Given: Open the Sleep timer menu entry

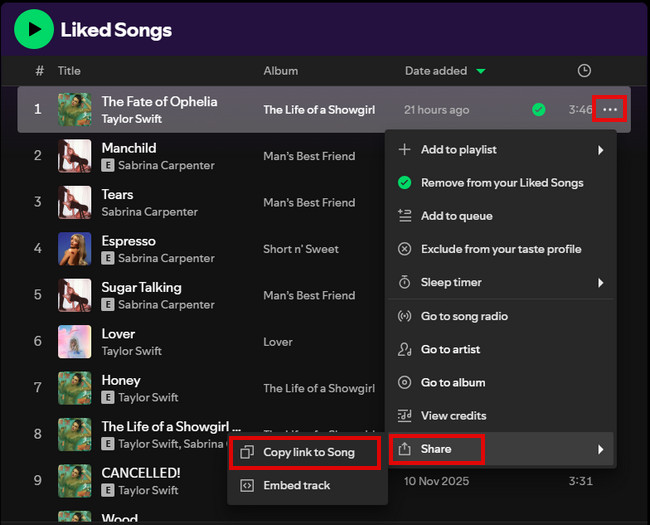Looking at the screenshot, I should (501, 282).
